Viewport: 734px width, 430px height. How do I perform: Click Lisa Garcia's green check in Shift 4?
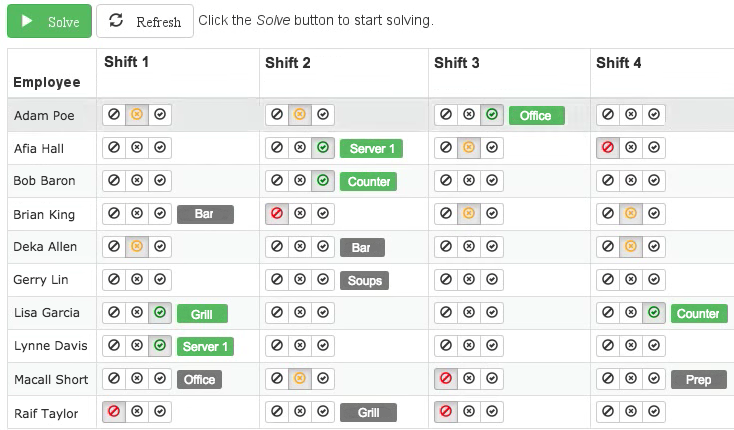point(654,313)
